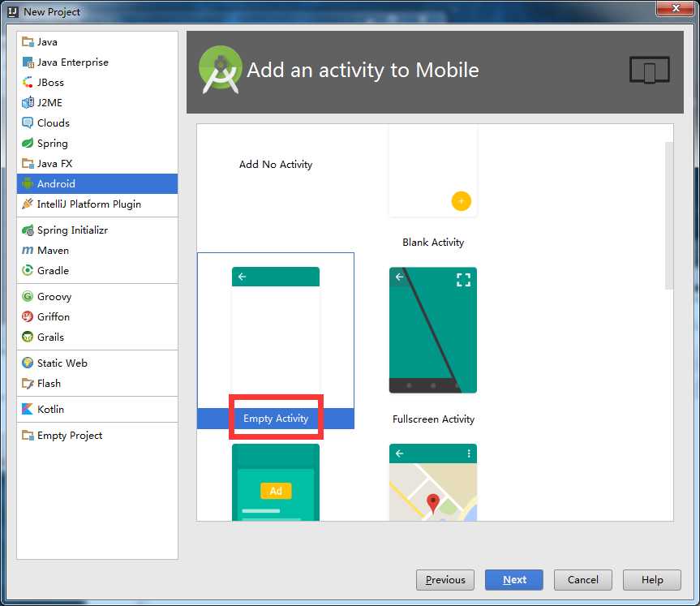Select Kotlin from the list
Viewport: 700px width, 606px height.
97,409
